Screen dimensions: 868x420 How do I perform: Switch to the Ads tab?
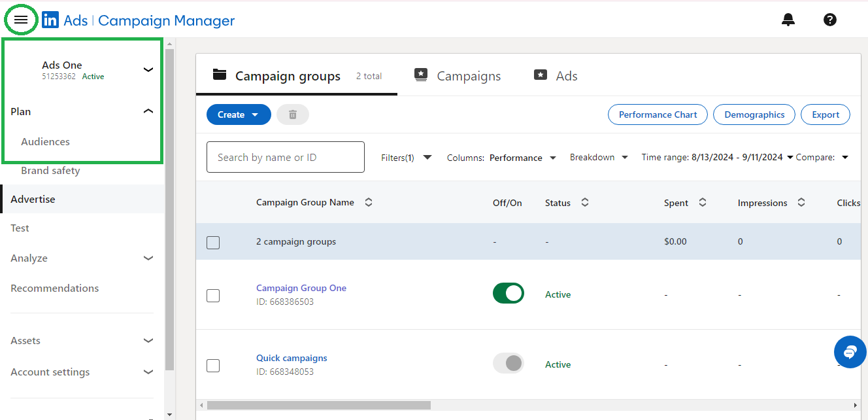point(556,76)
